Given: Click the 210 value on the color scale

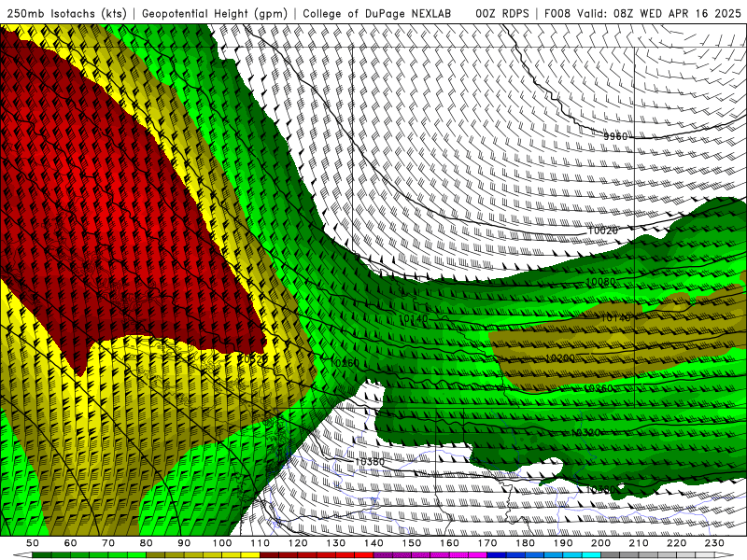Looking at the screenshot, I should 639,543.
